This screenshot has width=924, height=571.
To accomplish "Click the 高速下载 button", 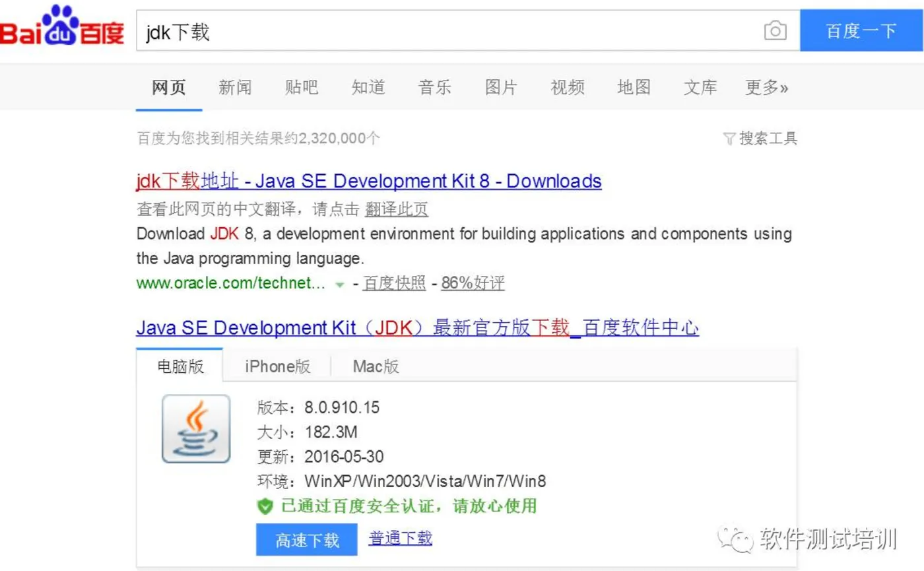I will (307, 541).
